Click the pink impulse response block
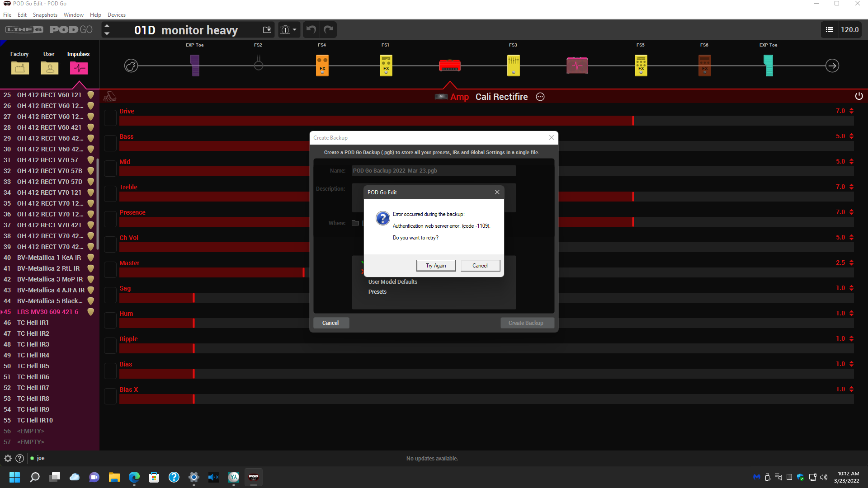Screen dimensions: 868x488 coord(577,66)
